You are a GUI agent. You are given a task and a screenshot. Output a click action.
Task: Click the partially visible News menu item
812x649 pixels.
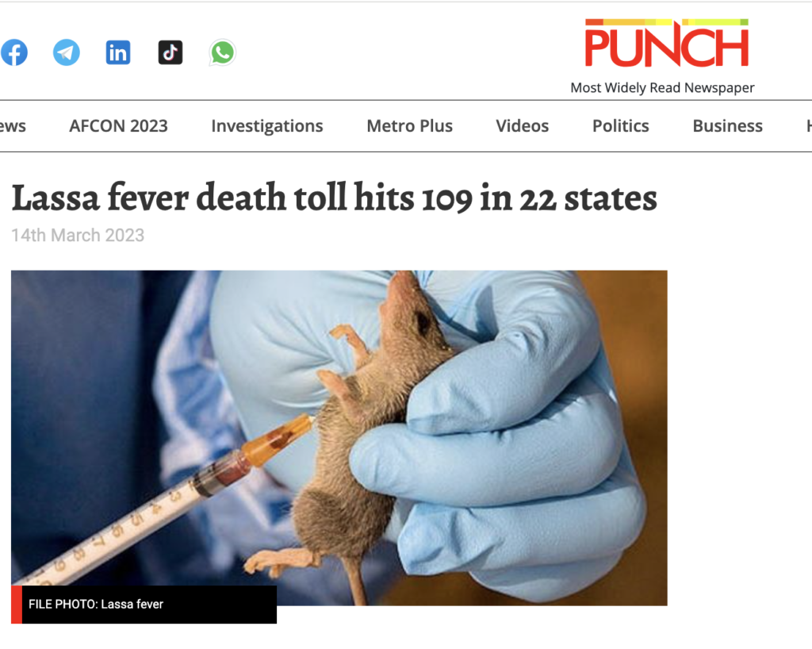click(13, 126)
